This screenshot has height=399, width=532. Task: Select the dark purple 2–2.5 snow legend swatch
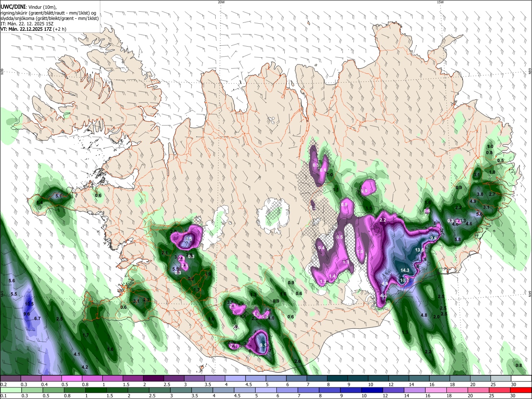153,379
